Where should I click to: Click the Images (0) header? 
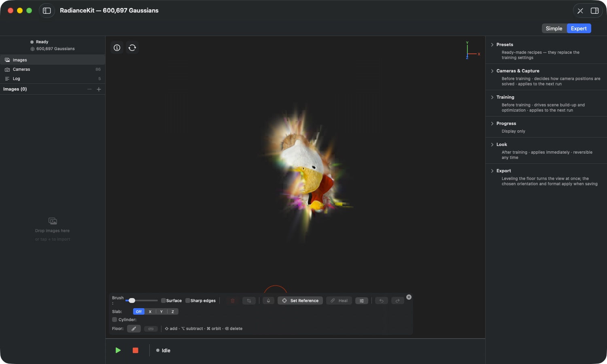point(15,89)
